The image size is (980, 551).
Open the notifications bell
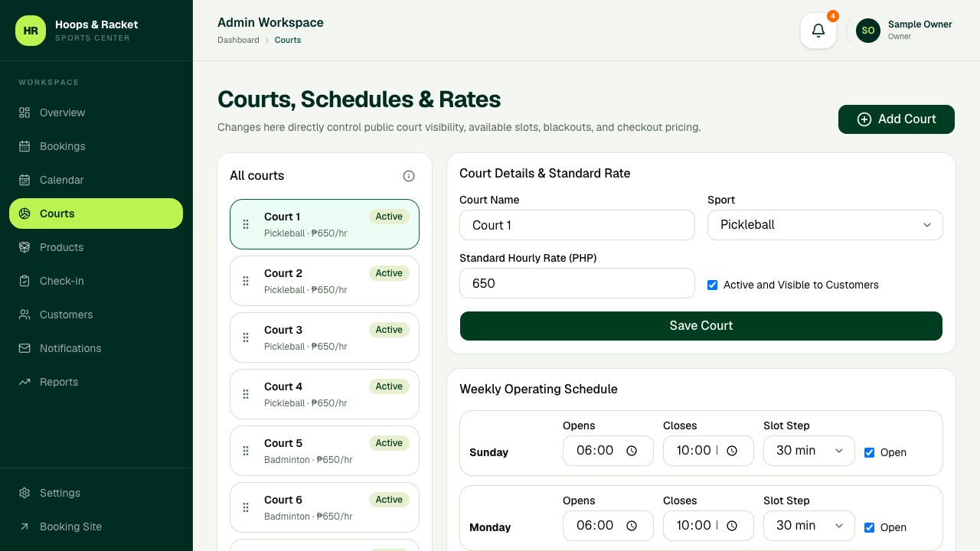[818, 31]
